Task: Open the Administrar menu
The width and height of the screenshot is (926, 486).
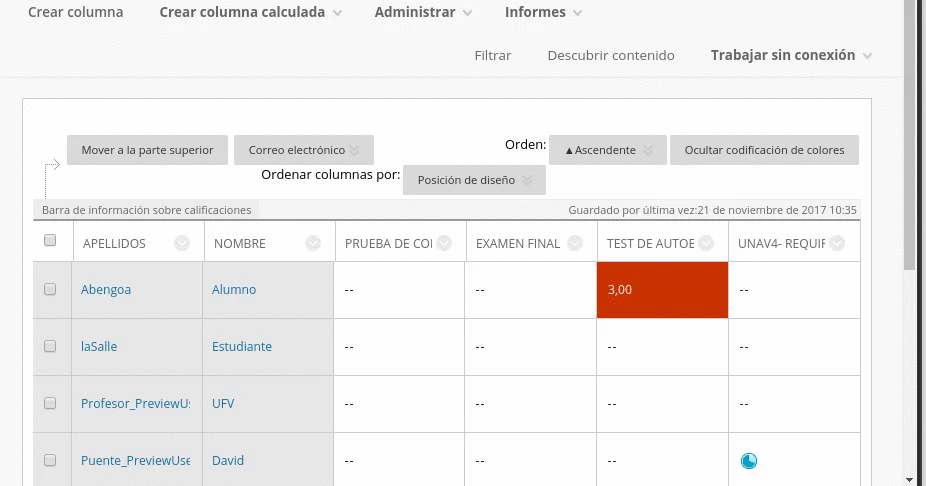Action: (x=423, y=13)
